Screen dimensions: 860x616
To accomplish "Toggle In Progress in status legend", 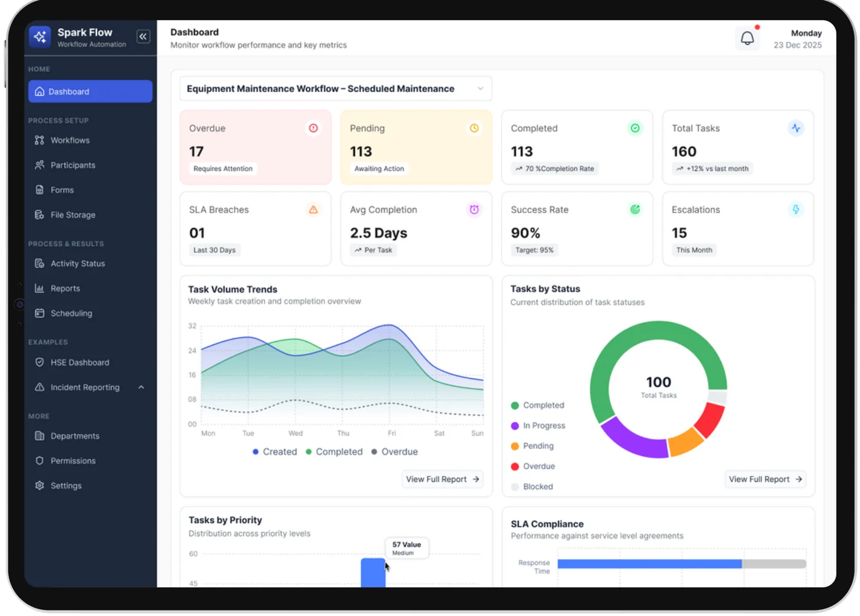I will pyautogui.click(x=538, y=426).
